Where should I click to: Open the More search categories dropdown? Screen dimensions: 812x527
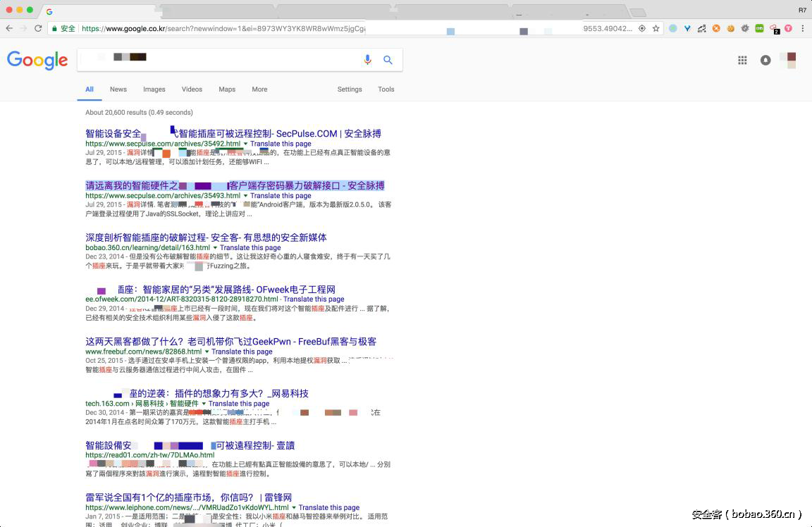[x=259, y=89]
